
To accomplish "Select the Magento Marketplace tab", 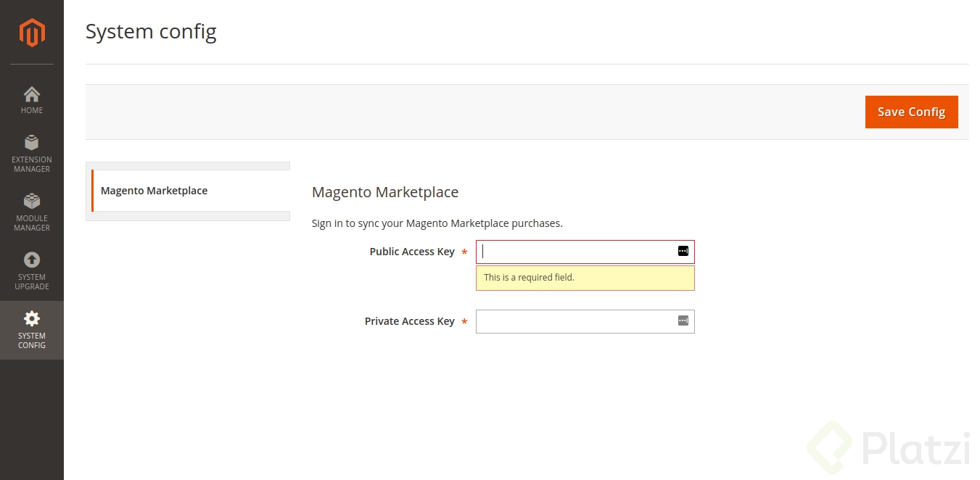I will click(191, 191).
